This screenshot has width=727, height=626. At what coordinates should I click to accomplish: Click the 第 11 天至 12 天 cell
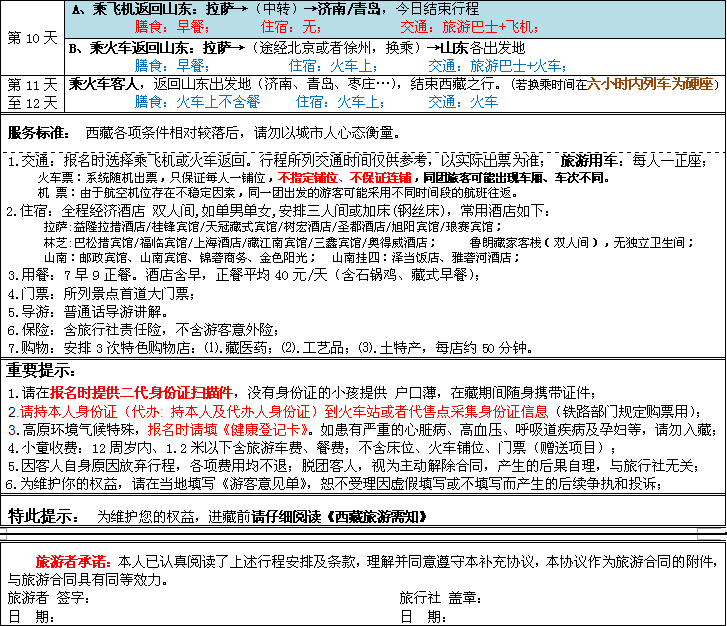point(32,94)
